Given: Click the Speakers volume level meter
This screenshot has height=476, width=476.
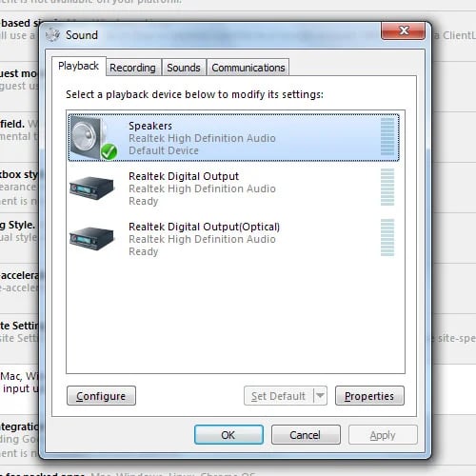Looking at the screenshot, I should (x=387, y=137).
